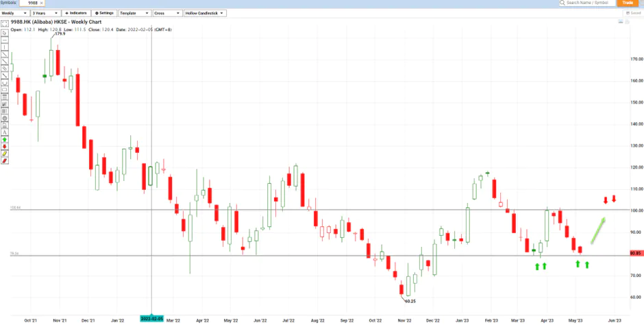Select the pointer arrow drawing tool
The height and width of the screenshot is (325, 644).
click(5, 33)
